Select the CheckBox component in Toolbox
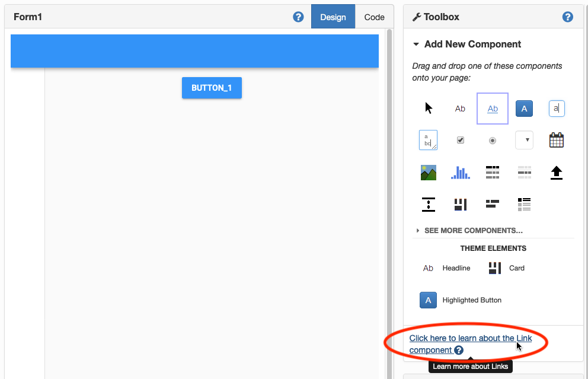The width and height of the screenshot is (588, 379). 460,140
